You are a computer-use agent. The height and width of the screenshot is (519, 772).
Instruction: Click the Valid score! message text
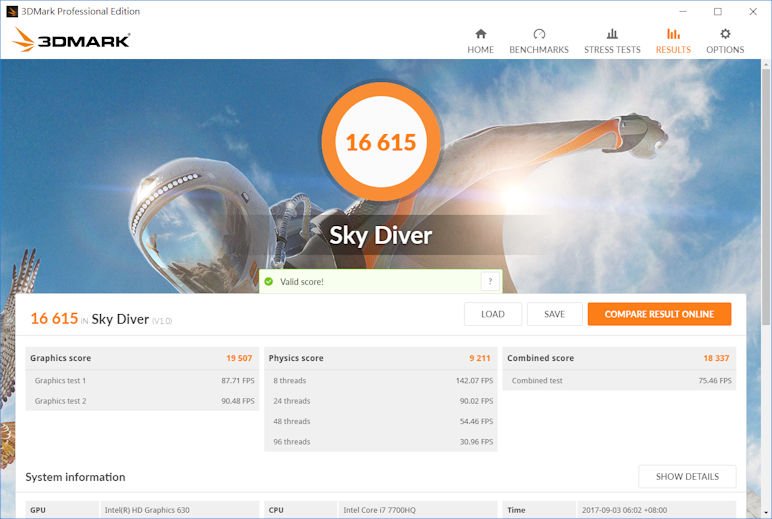click(x=302, y=282)
